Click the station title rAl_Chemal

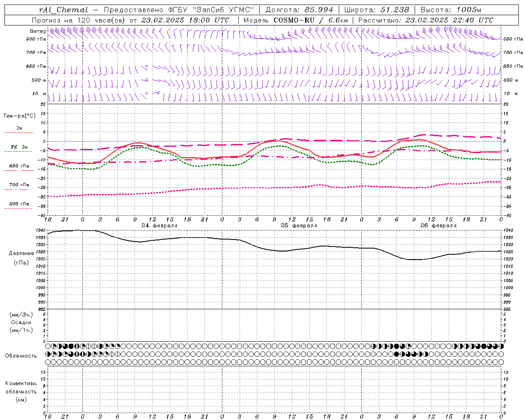point(63,10)
